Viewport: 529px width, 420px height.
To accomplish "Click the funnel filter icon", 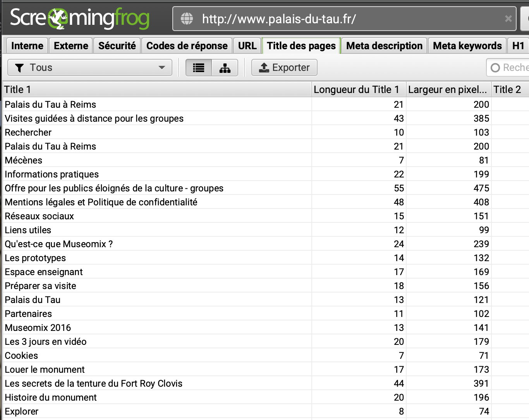I will 19,68.
